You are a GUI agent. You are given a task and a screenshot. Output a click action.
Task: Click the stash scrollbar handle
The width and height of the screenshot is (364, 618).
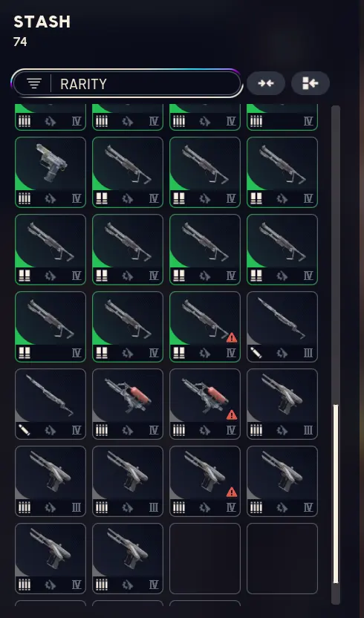336,494
